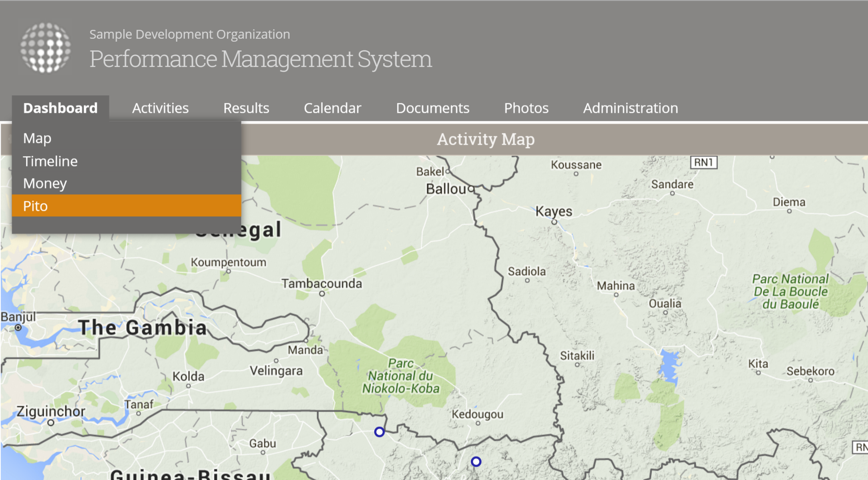This screenshot has height=480, width=868.
Task: Click the RN1 road badge on map
Action: [x=703, y=163]
